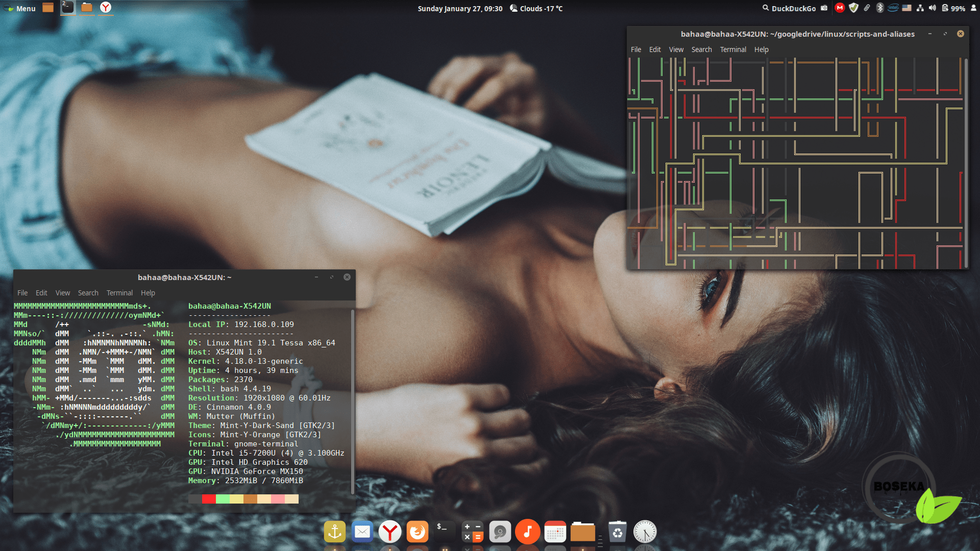The height and width of the screenshot is (551, 980).
Task: Open the anchor dock settings icon
Action: [x=335, y=532]
